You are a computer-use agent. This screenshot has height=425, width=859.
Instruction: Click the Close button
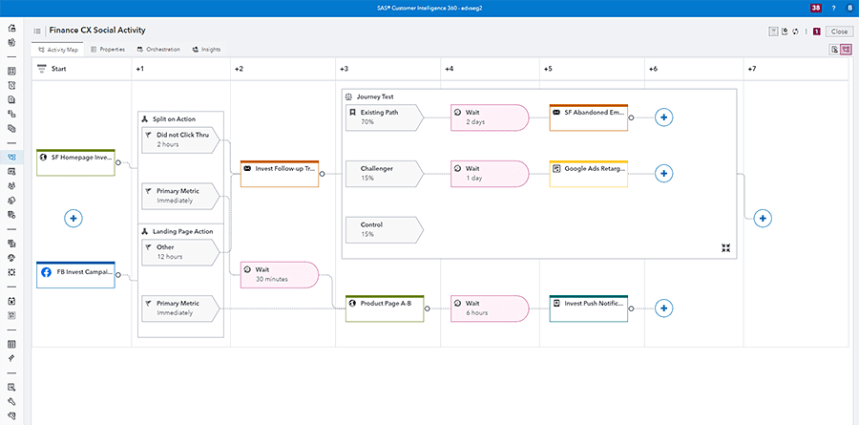click(839, 32)
